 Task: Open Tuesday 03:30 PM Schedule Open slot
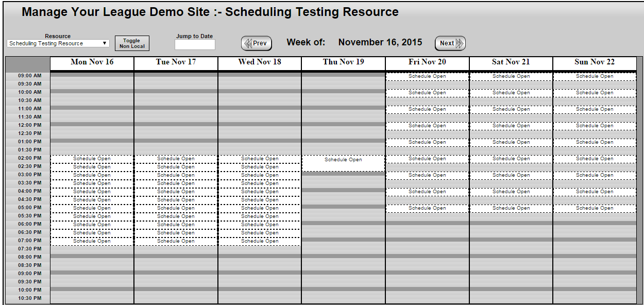click(176, 183)
